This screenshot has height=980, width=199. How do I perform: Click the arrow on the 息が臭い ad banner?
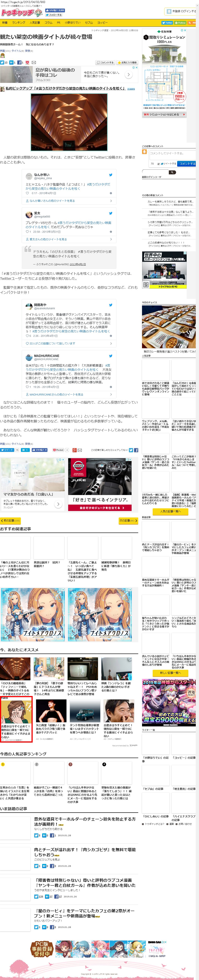129,75
